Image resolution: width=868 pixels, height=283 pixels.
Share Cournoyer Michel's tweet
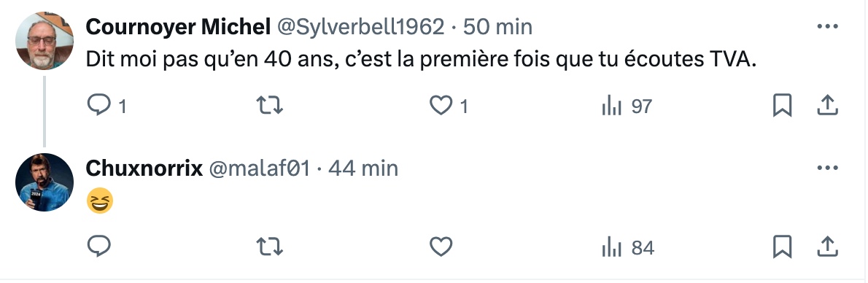[x=827, y=105]
